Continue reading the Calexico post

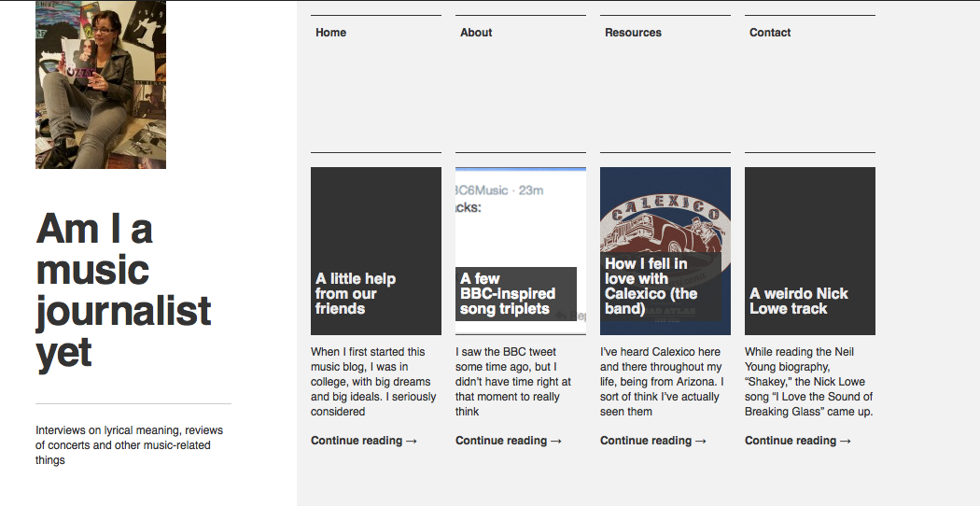point(652,441)
